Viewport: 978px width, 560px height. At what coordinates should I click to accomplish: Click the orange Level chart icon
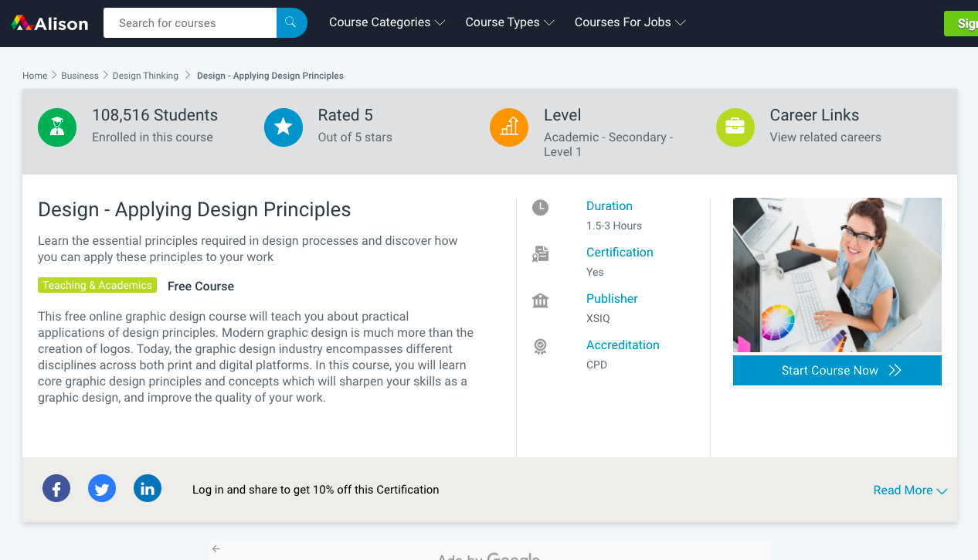(x=509, y=127)
